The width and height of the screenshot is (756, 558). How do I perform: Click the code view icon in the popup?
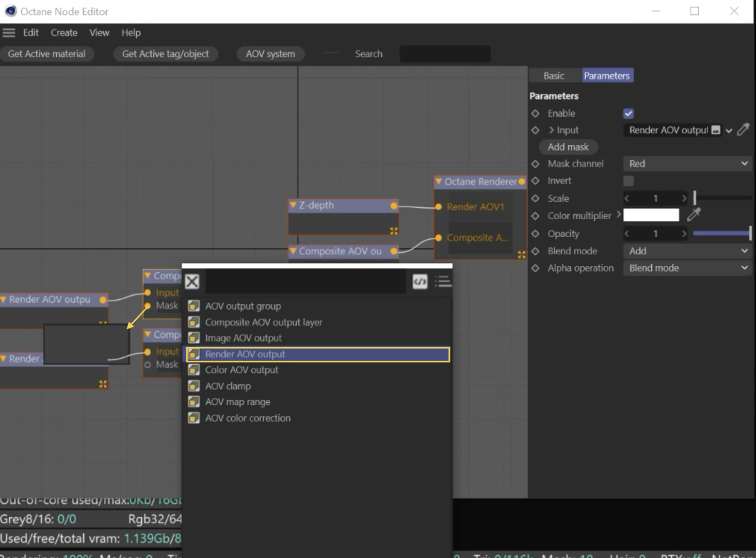tap(420, 282)
